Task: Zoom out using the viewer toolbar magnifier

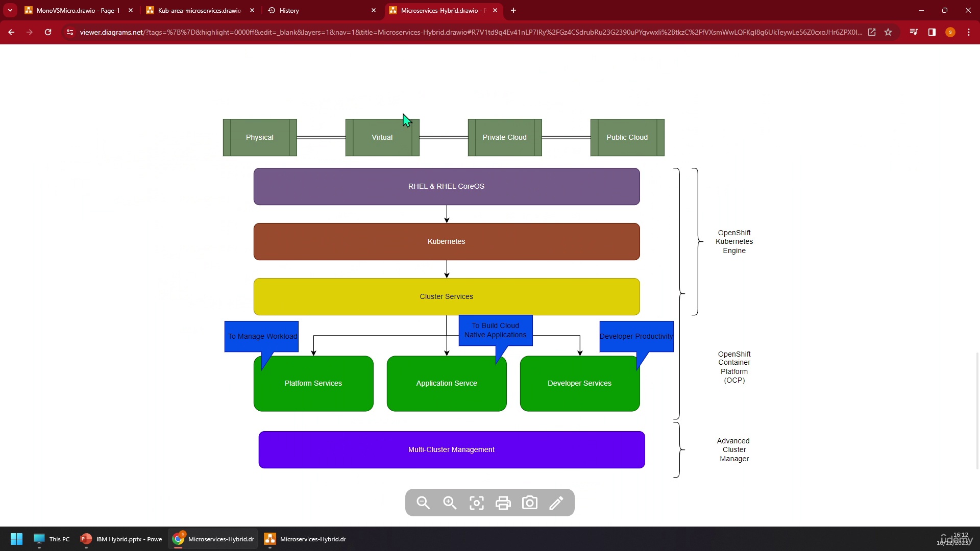Action: [x=423, y=503]
